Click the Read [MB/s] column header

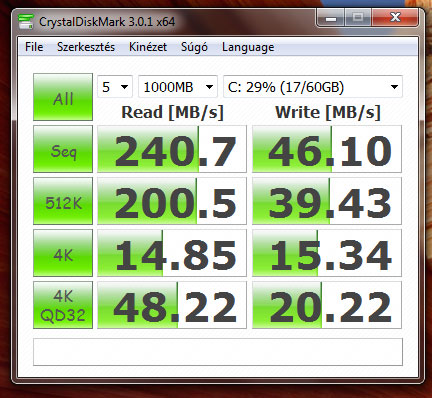pos(172,113)
